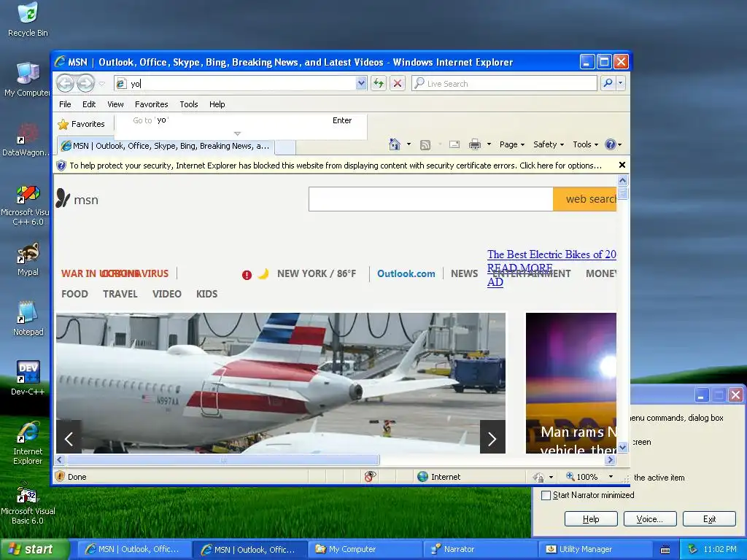Click the Favorites star button
747x560 pixels.
click(x=82, y=124)
